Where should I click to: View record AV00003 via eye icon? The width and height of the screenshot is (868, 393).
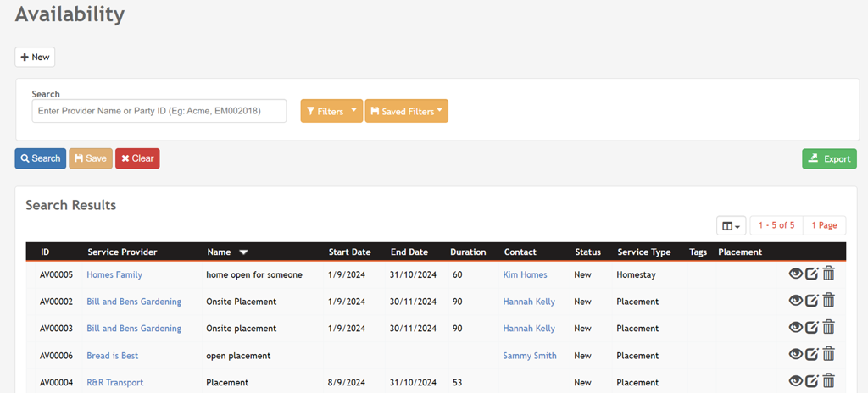coord(795,327)
